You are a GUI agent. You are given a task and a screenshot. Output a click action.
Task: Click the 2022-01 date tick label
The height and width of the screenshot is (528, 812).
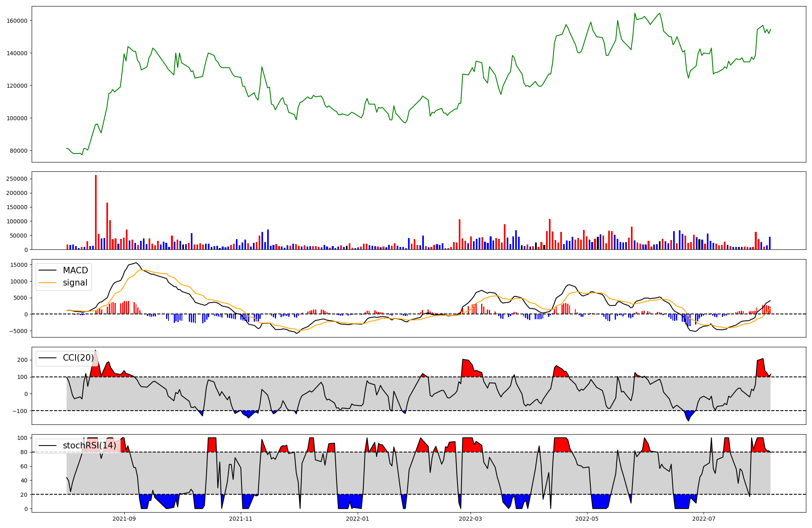coord(358,519)
